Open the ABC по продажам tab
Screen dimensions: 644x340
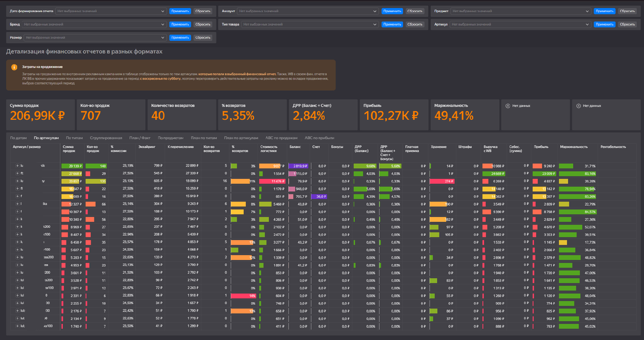click(281, 138)
